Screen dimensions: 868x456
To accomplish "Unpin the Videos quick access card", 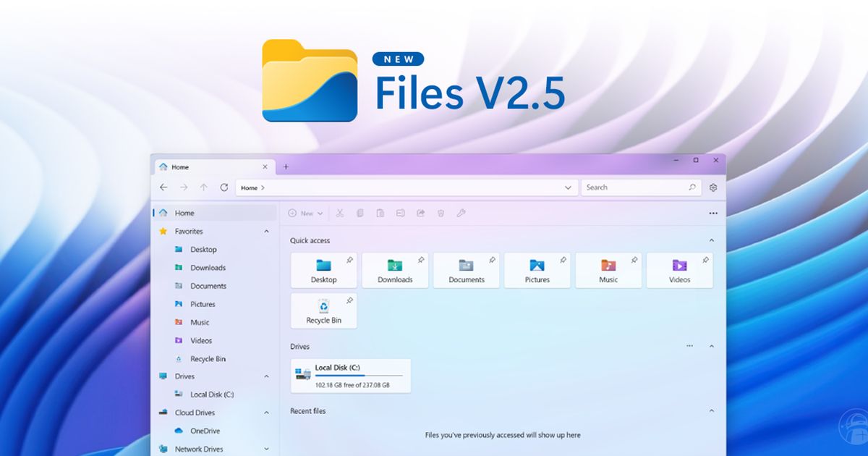I will coord(705,260).
